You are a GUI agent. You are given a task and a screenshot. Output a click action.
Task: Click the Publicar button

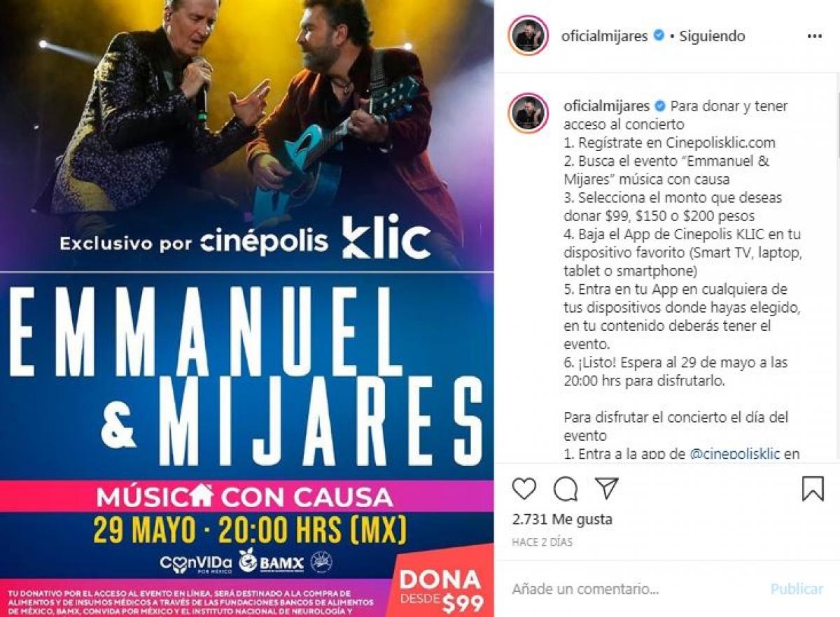pyautogui.click(x=797, y=589)
